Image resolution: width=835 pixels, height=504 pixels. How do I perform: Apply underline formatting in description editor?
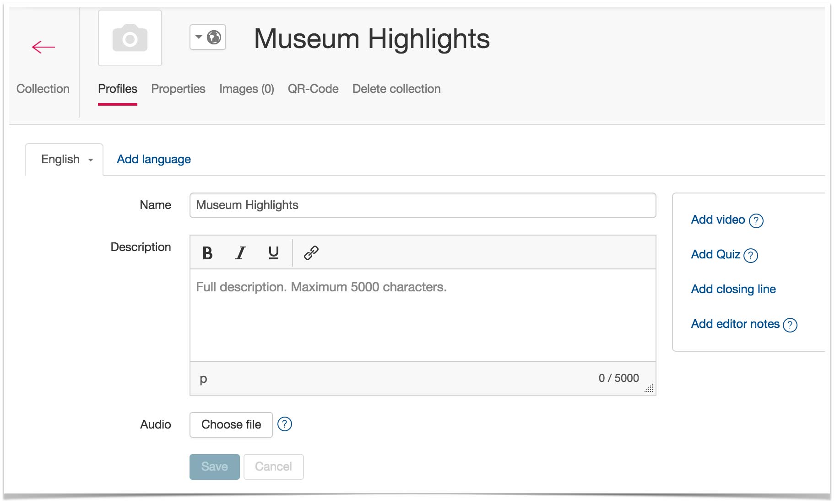pos(273,253)
